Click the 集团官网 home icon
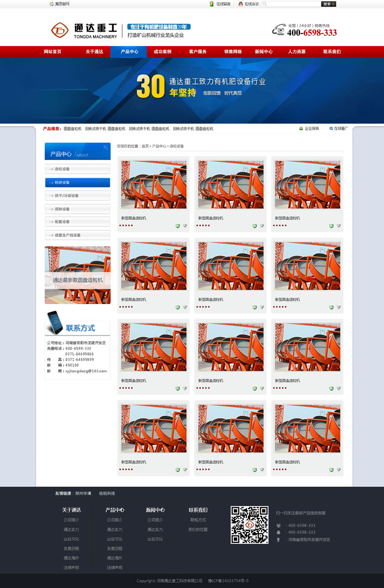The image size is (384, 588). pos(52,4)
